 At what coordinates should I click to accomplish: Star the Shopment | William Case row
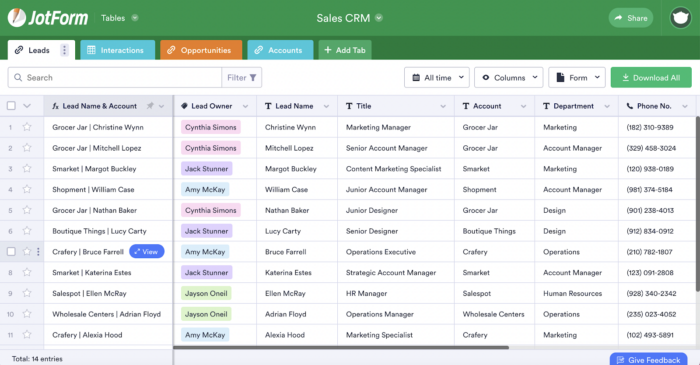tap(27, 189)
